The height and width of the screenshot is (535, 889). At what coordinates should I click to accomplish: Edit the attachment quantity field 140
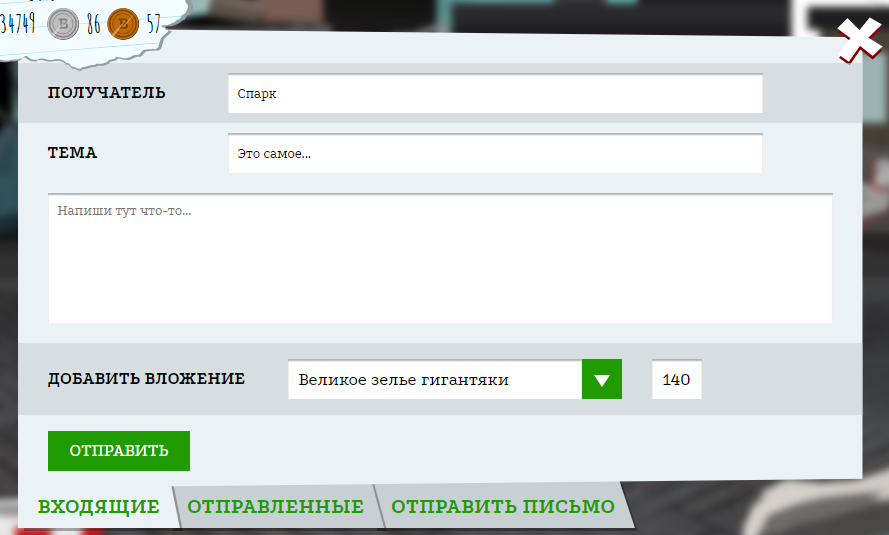[676, 379]
